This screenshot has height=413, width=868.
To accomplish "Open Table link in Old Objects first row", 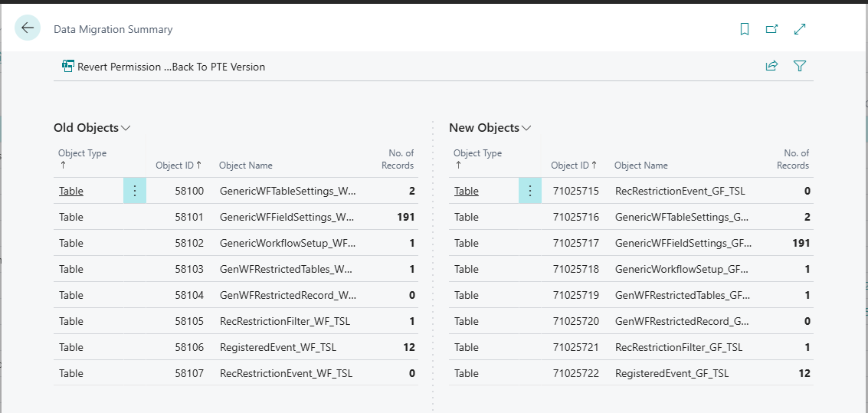I will coord(70,191).
